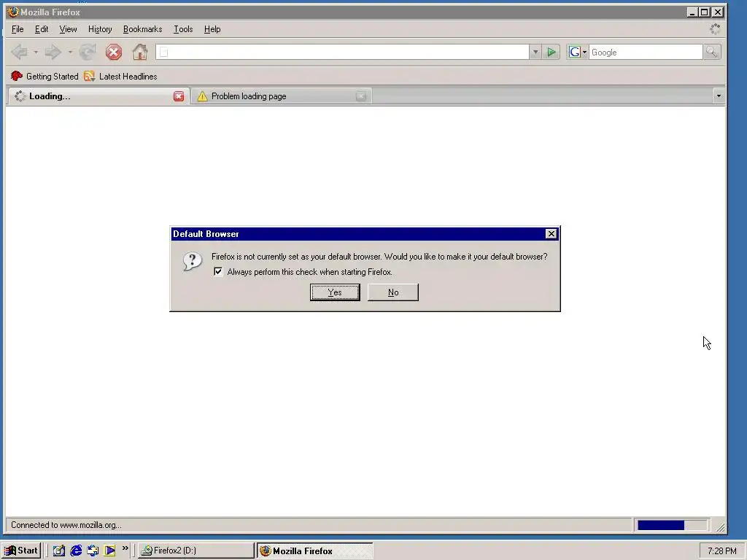Click the warning icon on second tab

click(x=203, y=96)
